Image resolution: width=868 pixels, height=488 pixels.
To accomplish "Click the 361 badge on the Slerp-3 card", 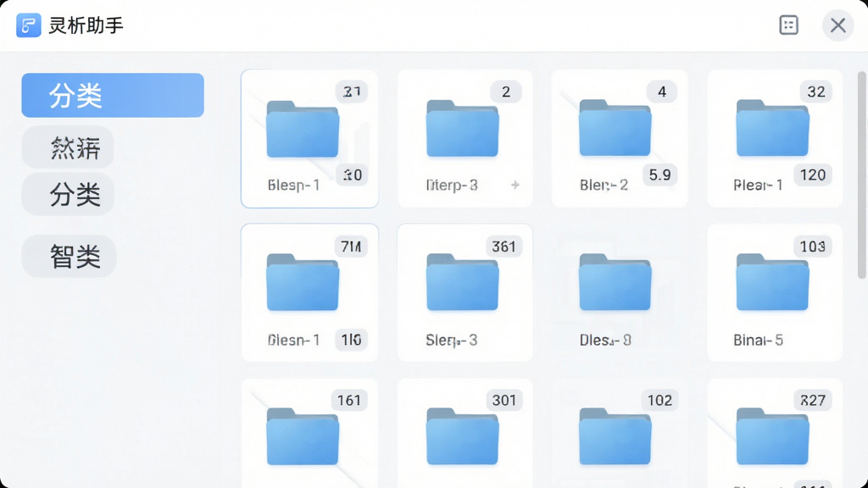I will [x=504, y=247].
